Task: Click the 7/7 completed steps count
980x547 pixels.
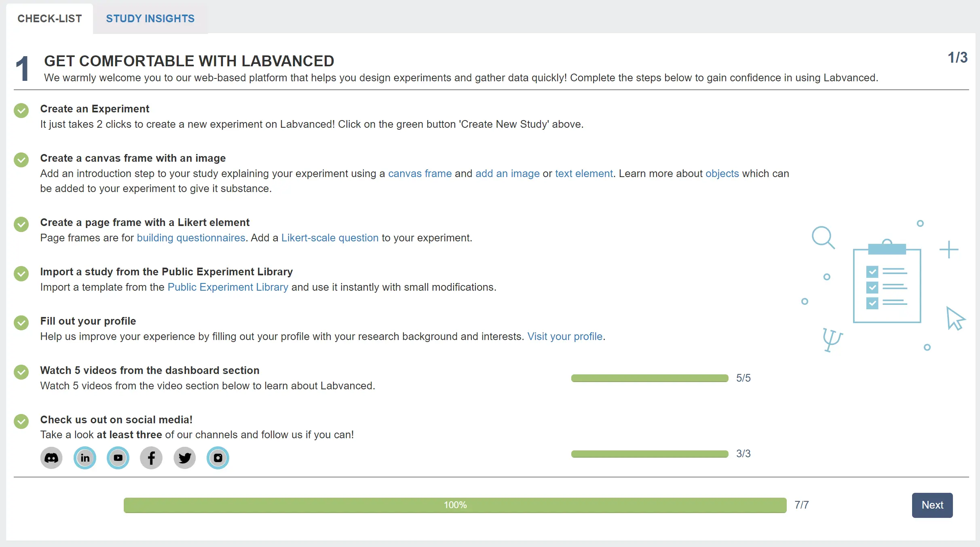Action: click(802, 505)
